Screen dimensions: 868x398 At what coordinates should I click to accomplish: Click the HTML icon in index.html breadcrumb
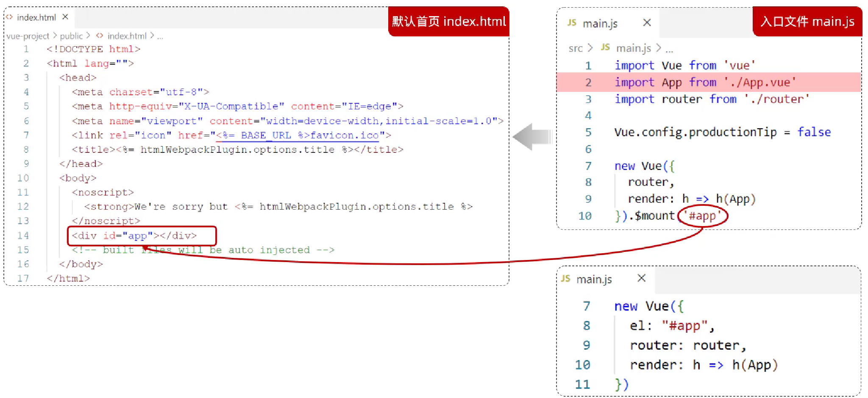100,36
